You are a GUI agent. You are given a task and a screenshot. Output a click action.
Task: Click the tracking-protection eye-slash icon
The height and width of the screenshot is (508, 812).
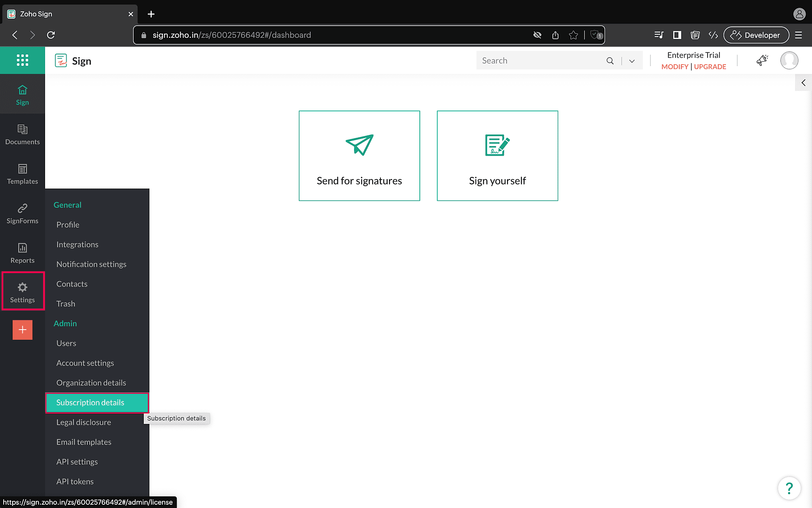pyautogui.click(x=537, y=35)
